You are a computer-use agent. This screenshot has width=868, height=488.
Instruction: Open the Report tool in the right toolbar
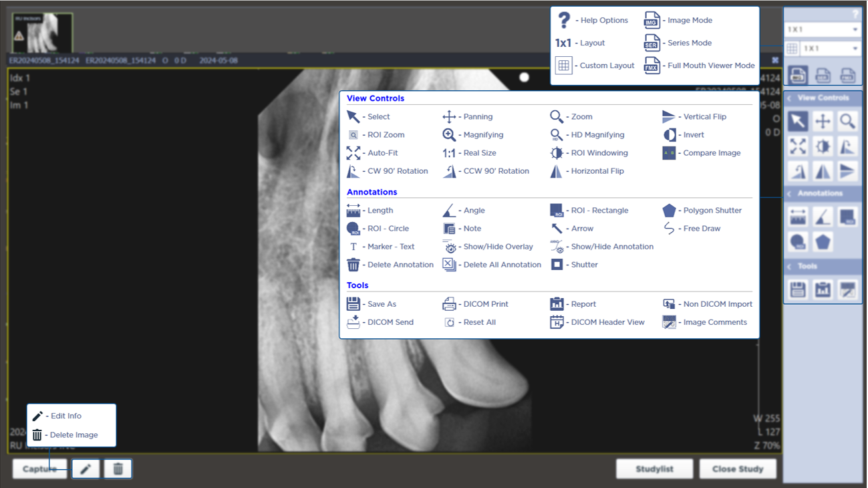[823, 289]
